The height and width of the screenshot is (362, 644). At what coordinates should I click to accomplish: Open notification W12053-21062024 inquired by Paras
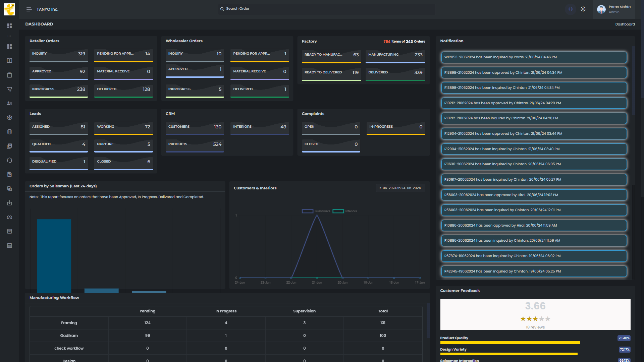pyautogui.click(x=534, y=57)
